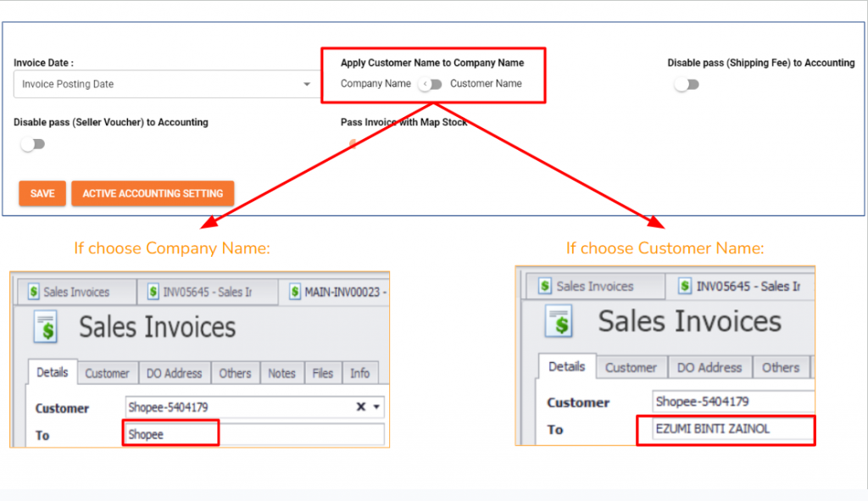Click 'If choose Customer Name:' caption
This screenshot has width=868, height=501.
pos(665,248)
